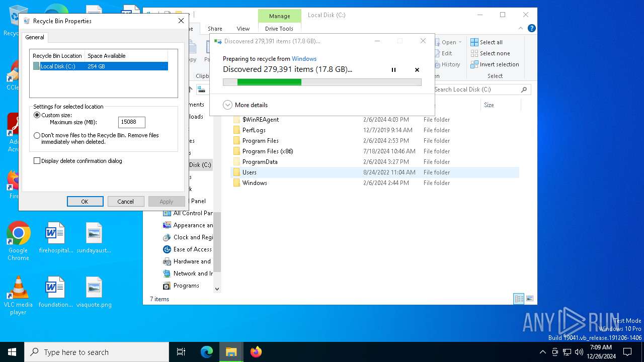Launch Firefox from the taskbar

pyautogui.click(x=256, y=352)
